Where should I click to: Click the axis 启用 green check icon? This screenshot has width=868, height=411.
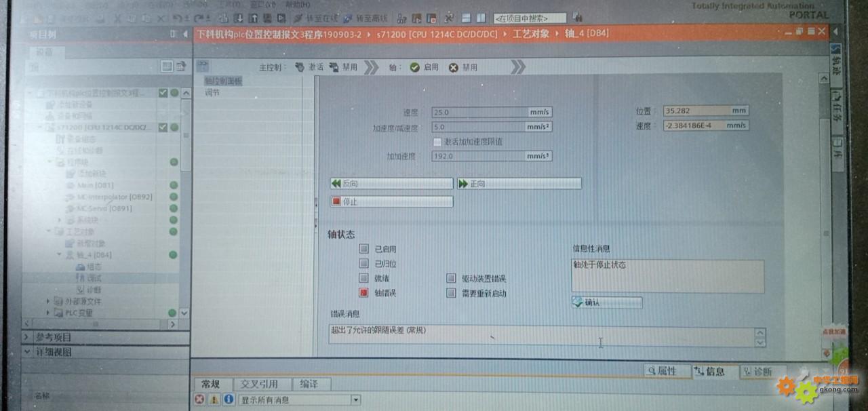tap(415, 67)
